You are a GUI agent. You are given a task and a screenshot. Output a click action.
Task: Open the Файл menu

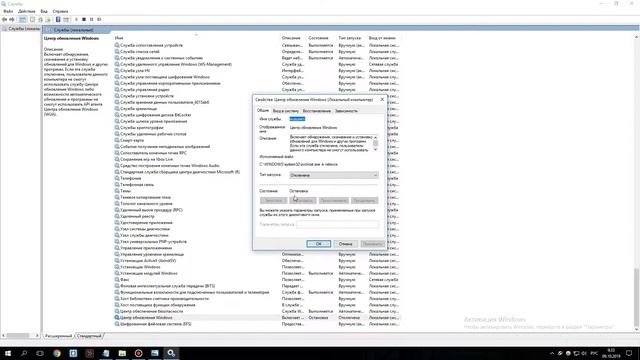pyautogui.click(x=8, y=11)
